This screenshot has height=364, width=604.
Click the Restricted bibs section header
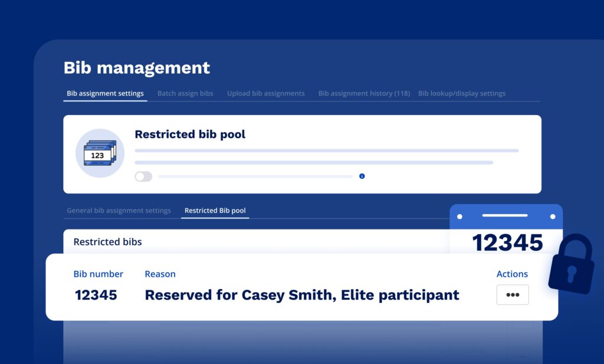tap(107, 242)
